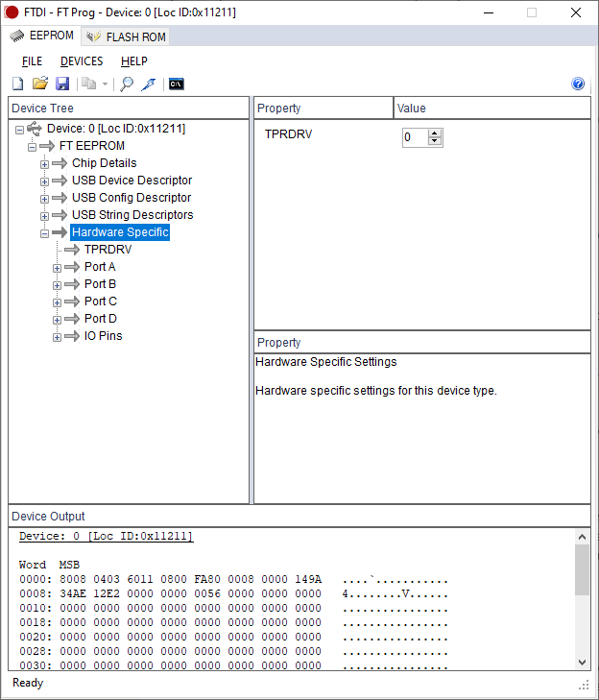Increase the TPRDRV value with up arrow
This screenshot has height=700, width=599.
[x=435, y=133]
